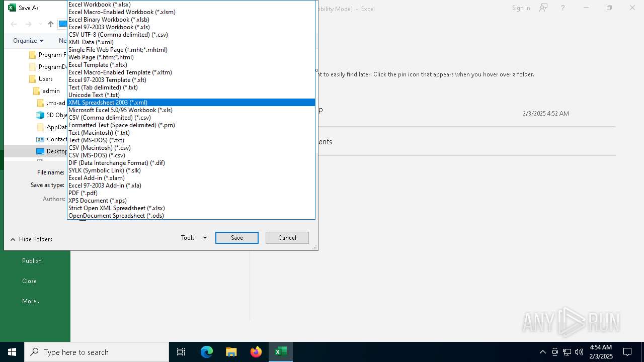The width and height of the screenshot is (644, 362).
Task: Open Excel feedback icon in title bar
Action: tap(543, 8)
